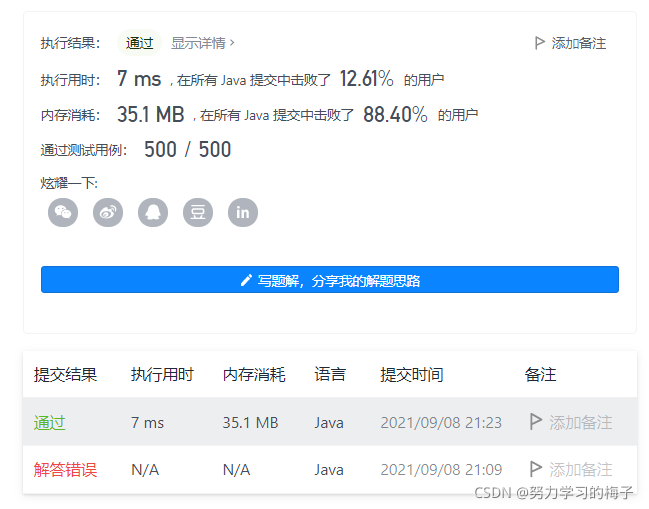Image resolution: width=649 pixels, height=509 pixels.
Task: Click Java in the 解答错误 row
Action: point(329,470)
